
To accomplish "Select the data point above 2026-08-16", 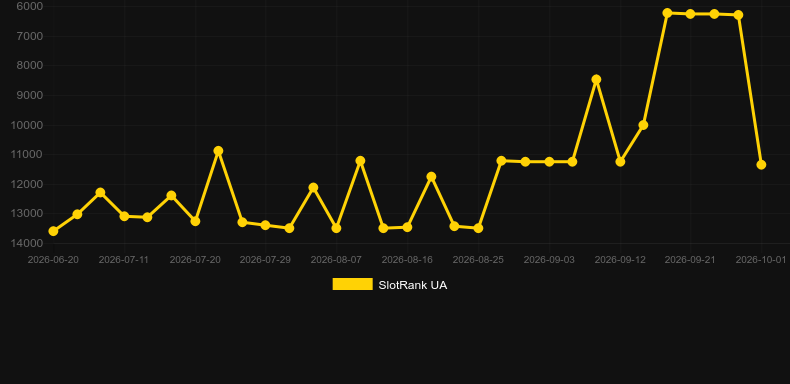I will click(407, 227).
